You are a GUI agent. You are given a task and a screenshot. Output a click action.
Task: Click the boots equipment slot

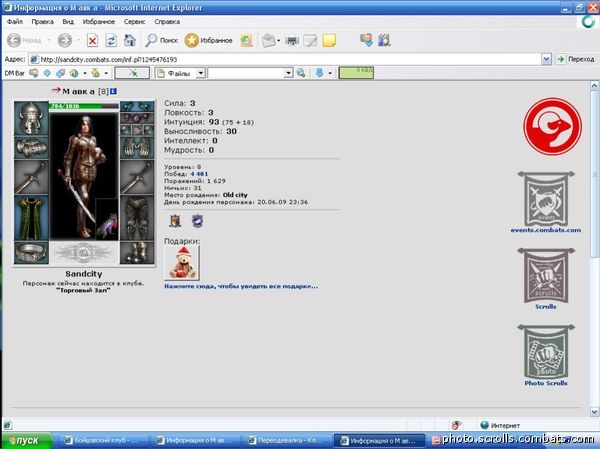(x=137, y=253)
